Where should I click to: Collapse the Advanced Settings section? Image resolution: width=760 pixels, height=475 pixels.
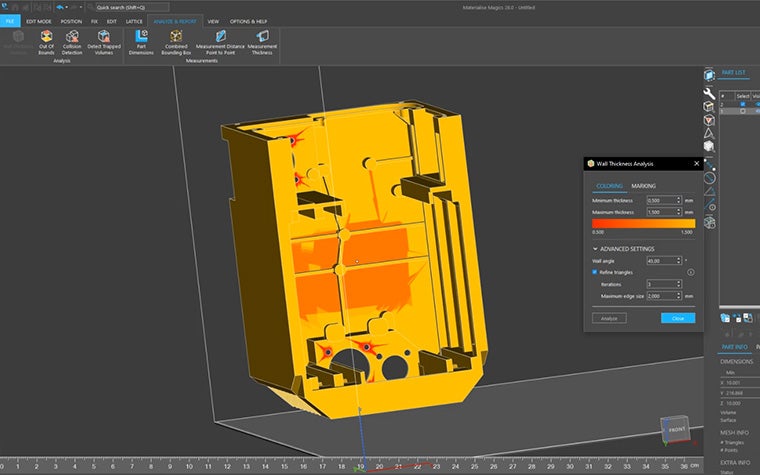tap(594, 248)
